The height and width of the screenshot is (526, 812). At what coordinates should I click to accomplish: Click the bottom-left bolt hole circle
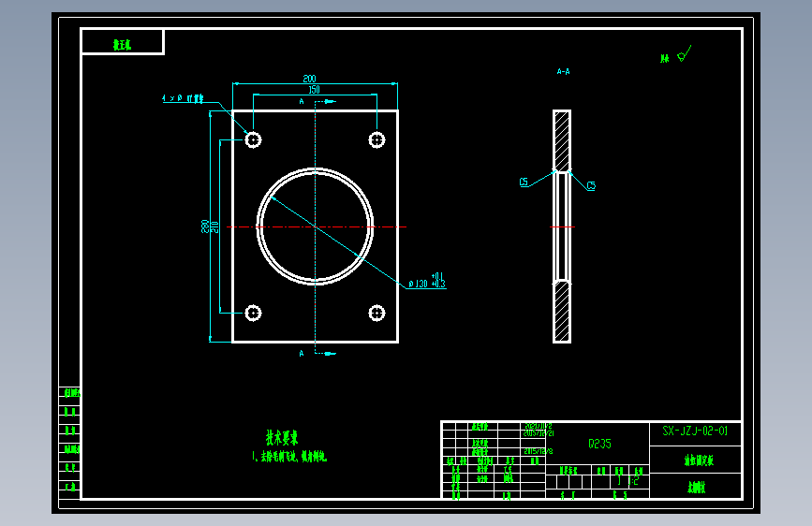coord(253,314)
